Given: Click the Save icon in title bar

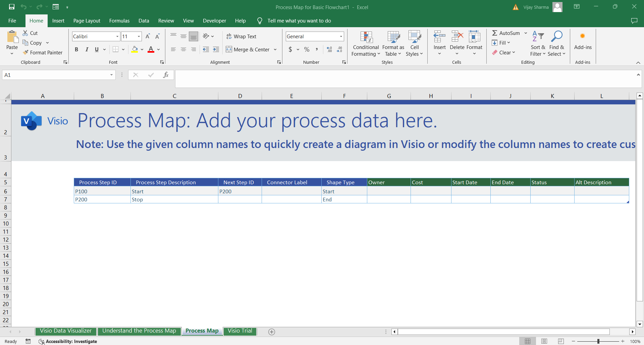Looking at the screenshot, I should click(12, 7).
